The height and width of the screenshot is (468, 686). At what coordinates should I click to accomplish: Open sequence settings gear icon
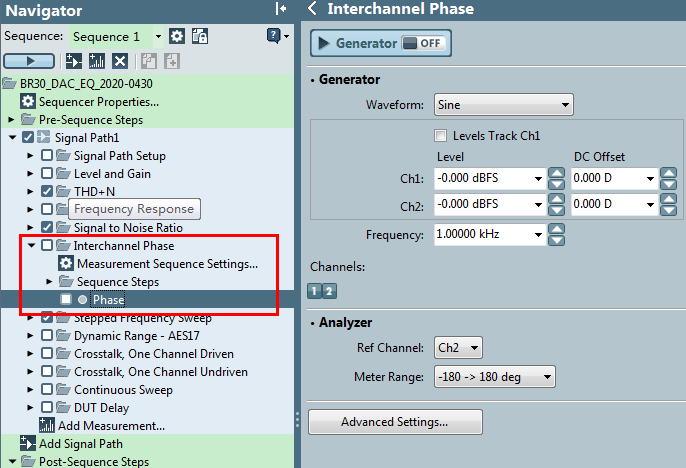177,36
